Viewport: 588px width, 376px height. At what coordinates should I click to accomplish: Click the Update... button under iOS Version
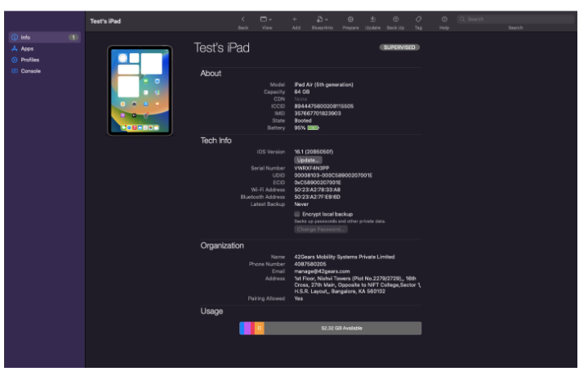pyautogui.click(x=308, y=160)
